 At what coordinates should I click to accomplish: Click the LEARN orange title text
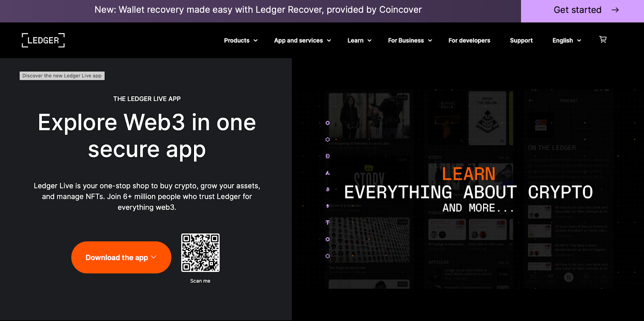pyautogui.click(x=469, y=174)
